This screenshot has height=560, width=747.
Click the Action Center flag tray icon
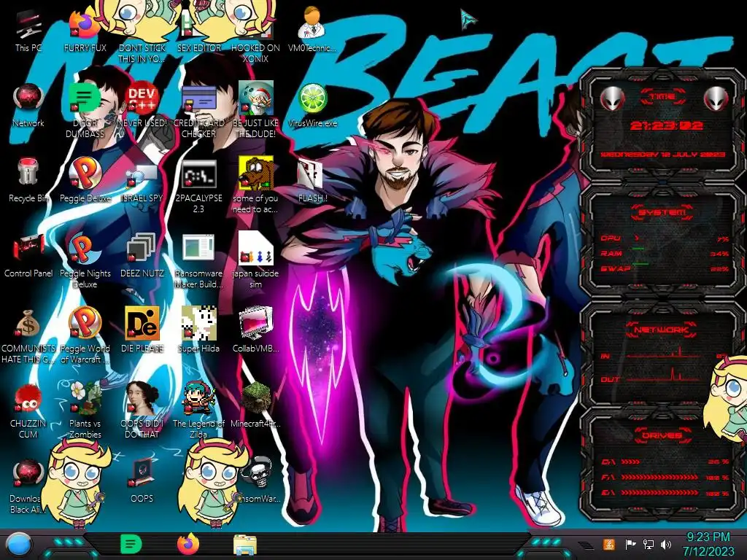(x=630, y=544)
